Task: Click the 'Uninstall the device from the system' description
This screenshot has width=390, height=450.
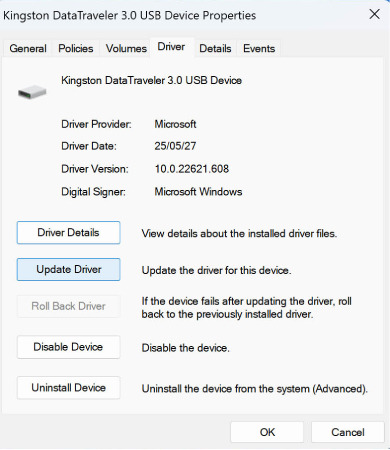Action: 255,389
